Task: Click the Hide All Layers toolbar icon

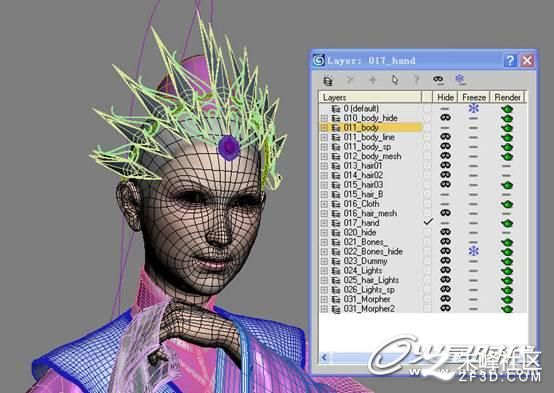Action: pos(438,80)
